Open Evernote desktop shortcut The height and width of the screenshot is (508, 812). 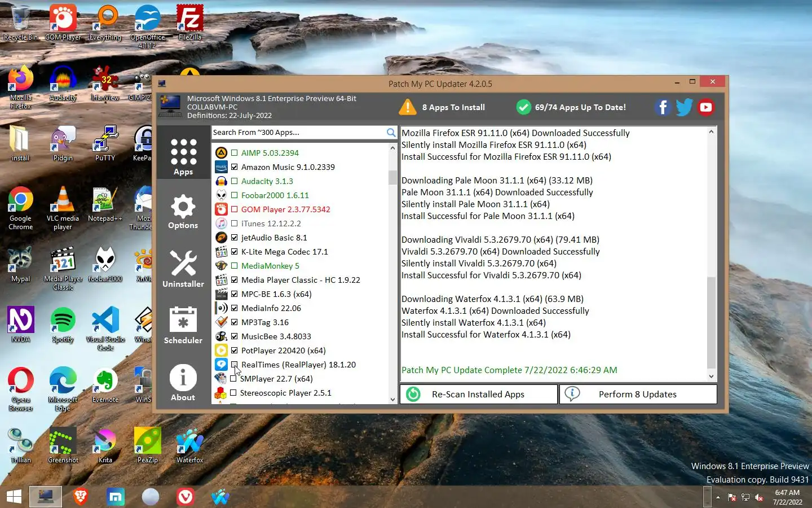tap(105, 385)
